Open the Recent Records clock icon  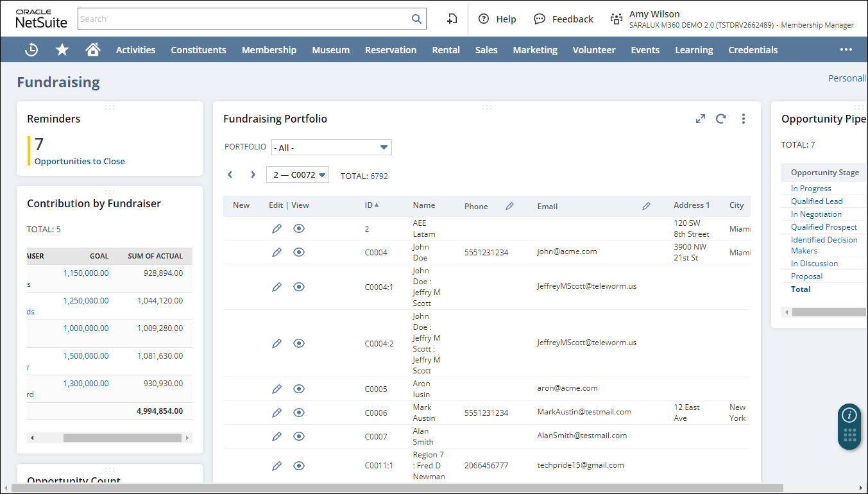point(31,49)
